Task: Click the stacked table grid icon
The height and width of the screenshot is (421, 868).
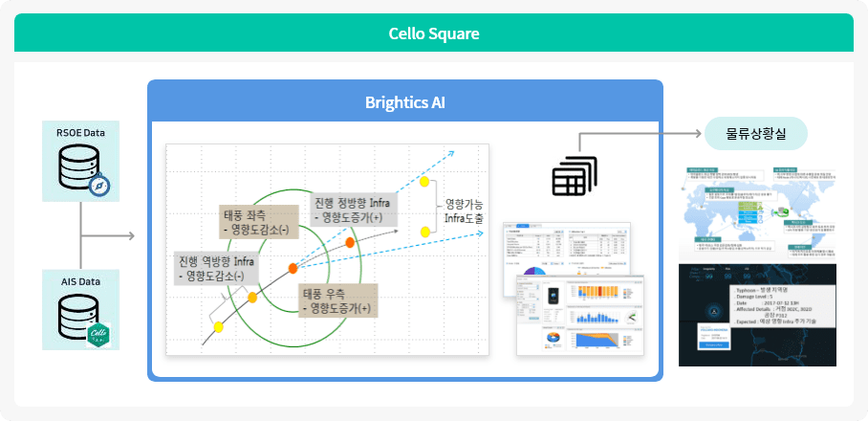Action: pyautogui.click(x=575, y=176)
